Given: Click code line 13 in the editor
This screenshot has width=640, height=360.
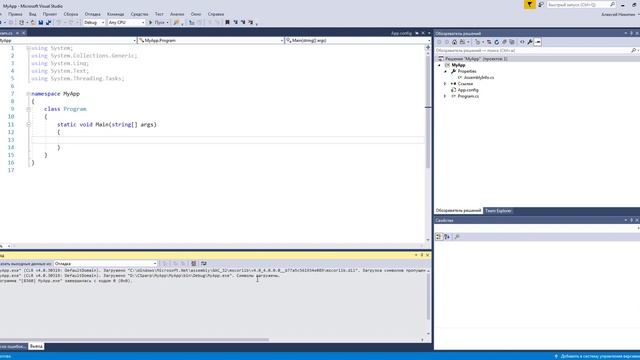Looking at the screenshot, I should pyautogui.click(x=227, y=140).
